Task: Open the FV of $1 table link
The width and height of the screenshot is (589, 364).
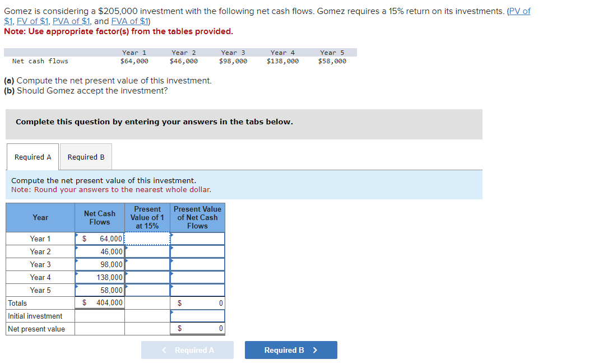Action: pyautogui.click(x=33, y=21)
